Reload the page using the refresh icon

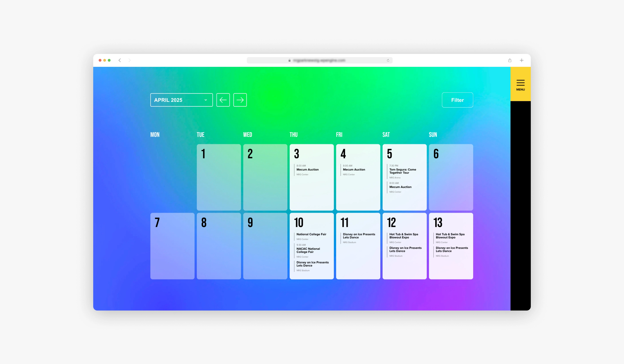(388, 60)
